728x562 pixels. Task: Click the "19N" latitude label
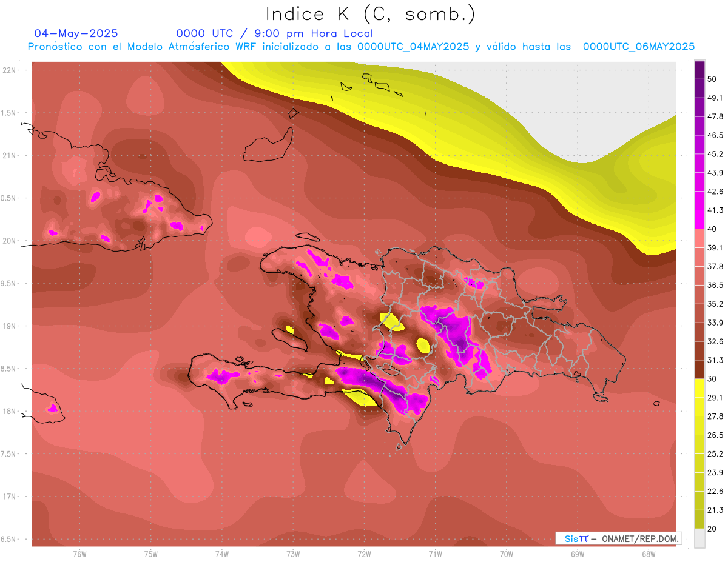(10, 326)
